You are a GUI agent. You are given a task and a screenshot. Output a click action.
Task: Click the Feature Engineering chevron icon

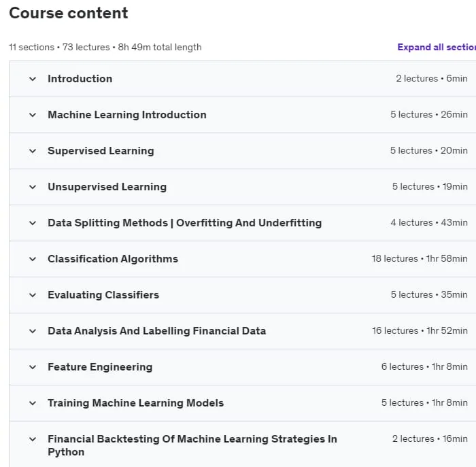33,367
